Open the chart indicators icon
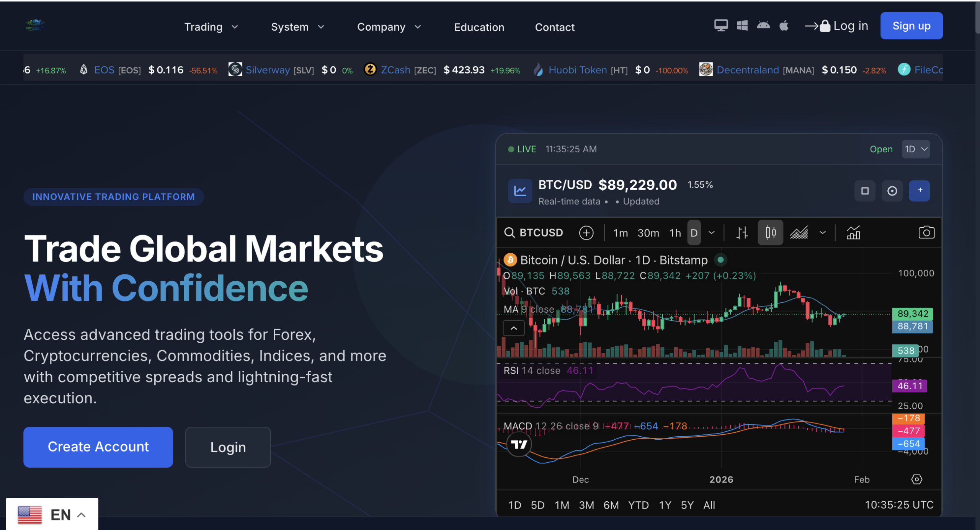980x530 pixels. point(853,233)
